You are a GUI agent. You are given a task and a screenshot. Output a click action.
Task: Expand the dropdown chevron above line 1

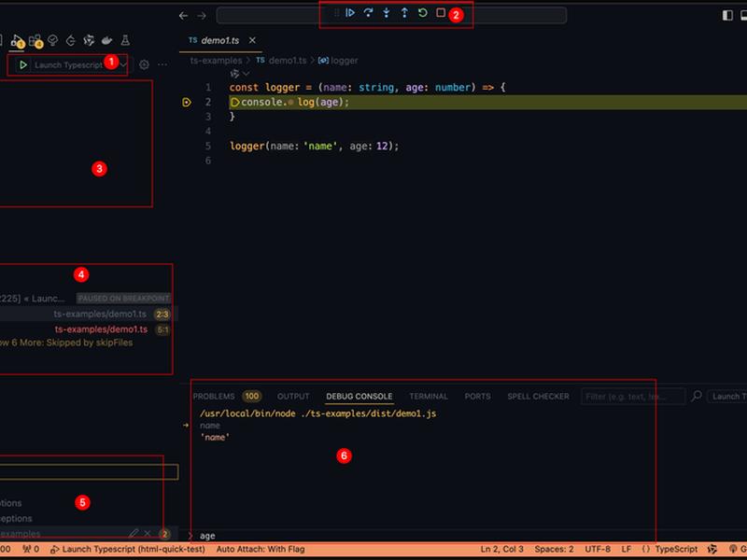click(x=246, y=74)
